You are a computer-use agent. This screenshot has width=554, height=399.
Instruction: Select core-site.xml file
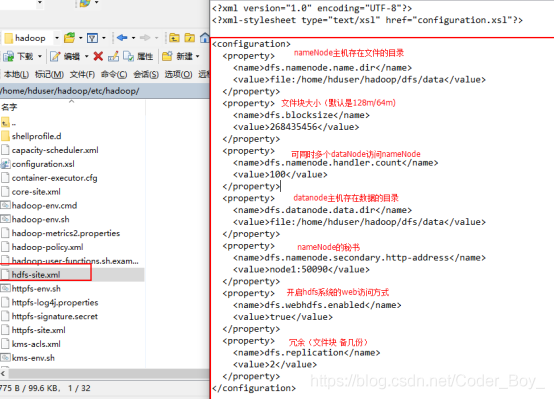pos(31,192)
